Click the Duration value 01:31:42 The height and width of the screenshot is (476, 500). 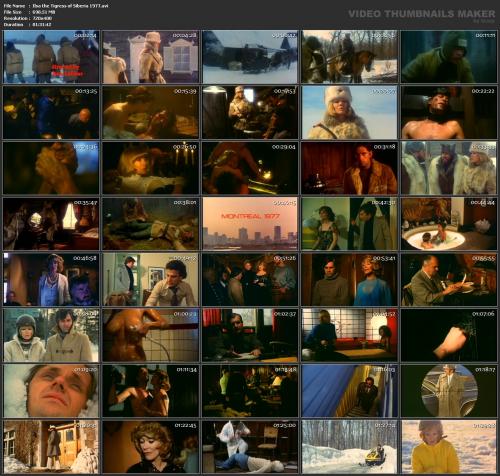coord(42,24)
